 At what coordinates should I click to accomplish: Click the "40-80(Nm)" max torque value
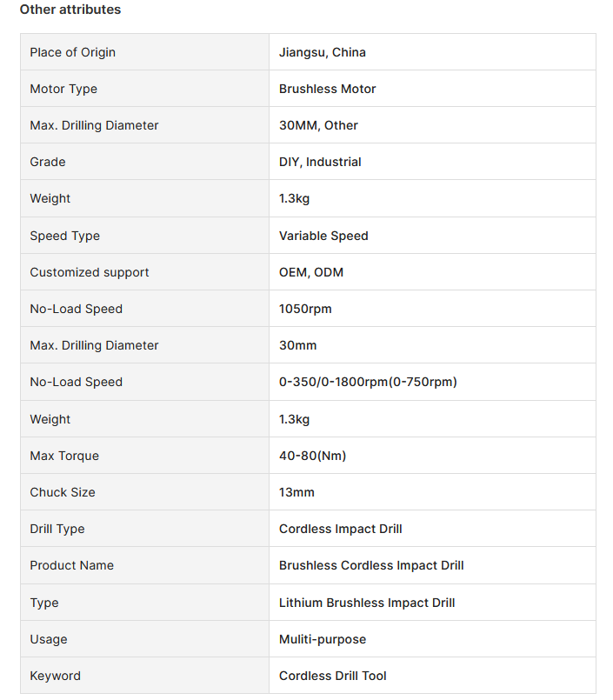point(312,456)
